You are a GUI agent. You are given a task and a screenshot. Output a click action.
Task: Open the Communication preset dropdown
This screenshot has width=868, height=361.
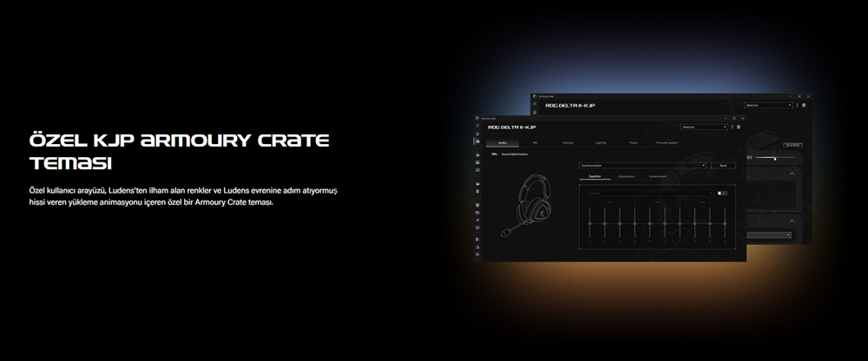tap(642, 166)
